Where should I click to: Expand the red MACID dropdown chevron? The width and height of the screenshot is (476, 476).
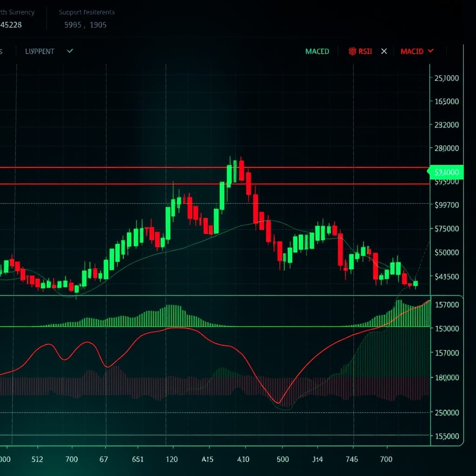tap(430, 51)
